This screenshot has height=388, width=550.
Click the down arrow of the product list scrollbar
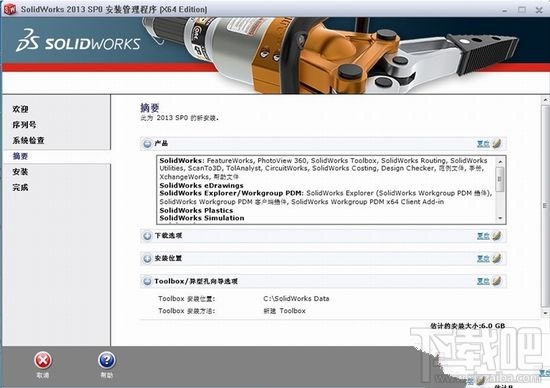pos(500,218)
